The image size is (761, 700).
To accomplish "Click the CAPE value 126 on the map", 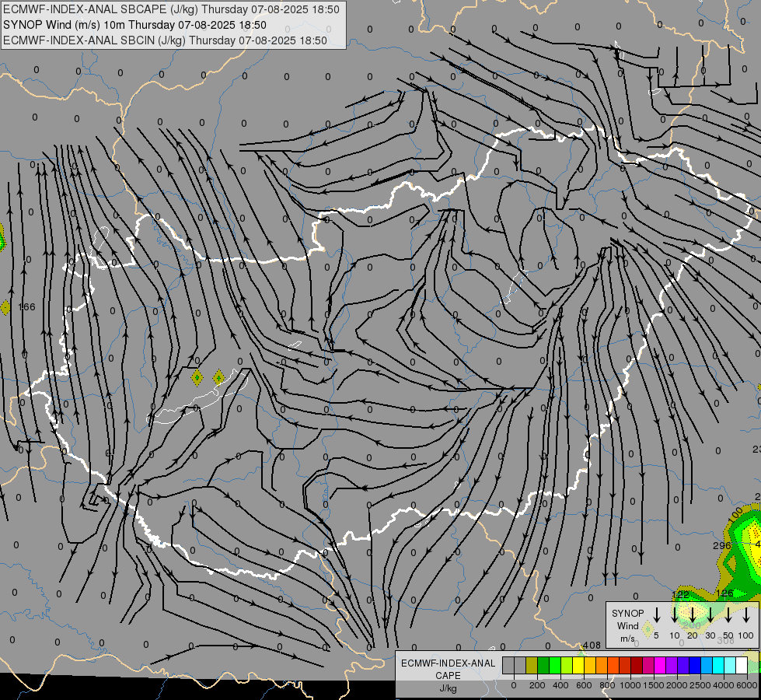I will (x=724, y=593).
